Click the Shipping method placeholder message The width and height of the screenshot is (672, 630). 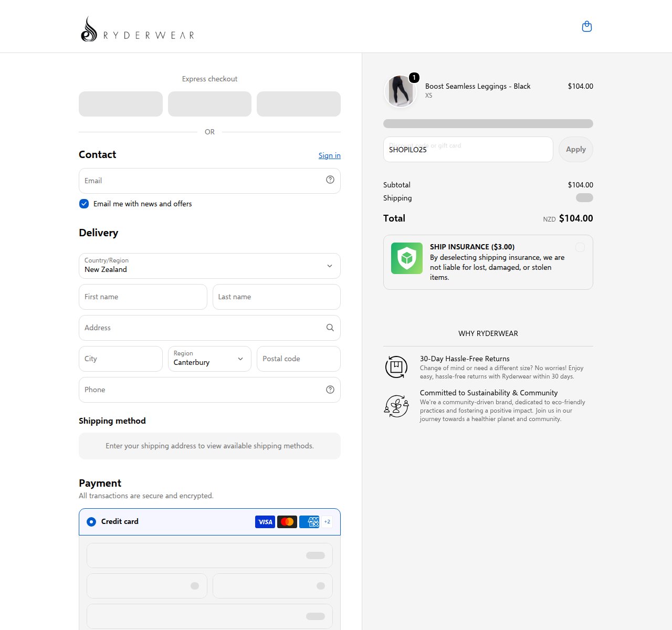[x=209, y=446]
